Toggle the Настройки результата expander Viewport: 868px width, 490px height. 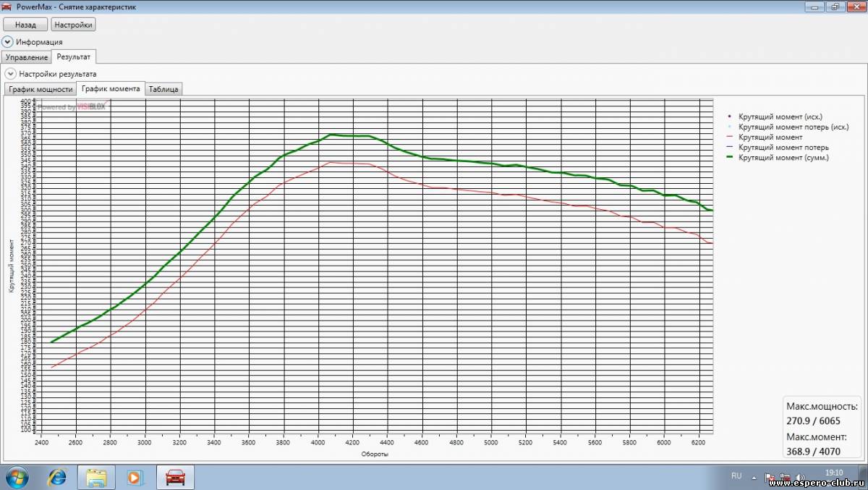click(11, 73)
